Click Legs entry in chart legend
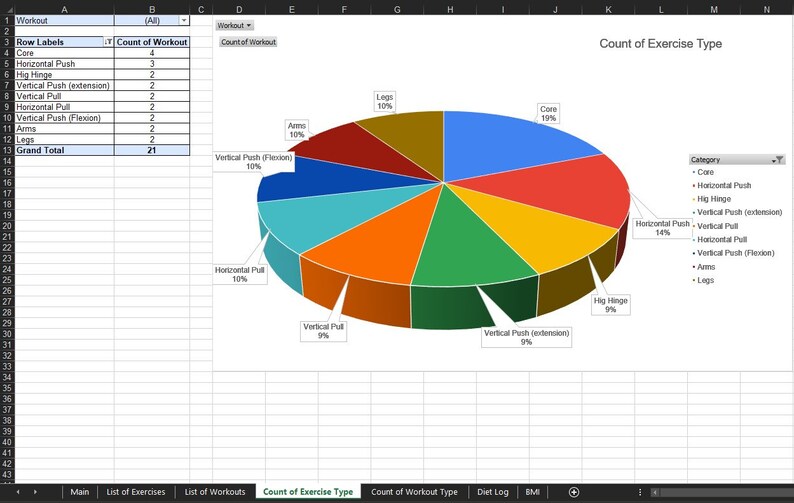Viewport: 794px width, 503px height. click(705, 280)
